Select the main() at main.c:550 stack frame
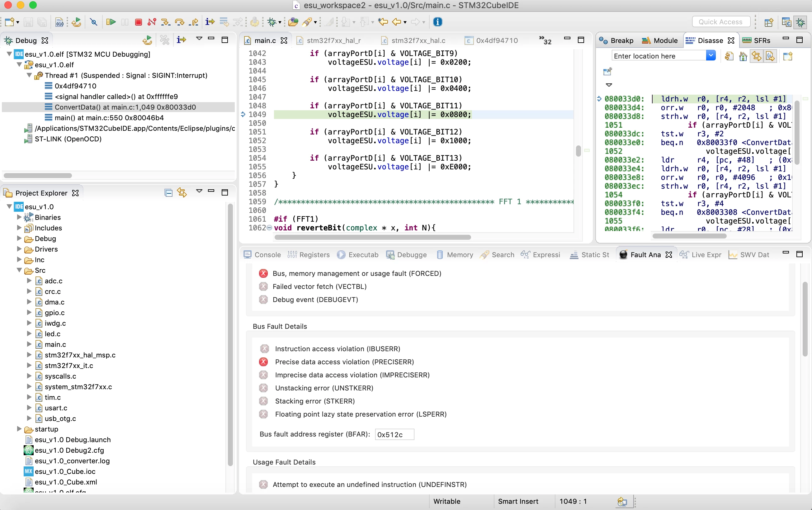 (109, 117)
